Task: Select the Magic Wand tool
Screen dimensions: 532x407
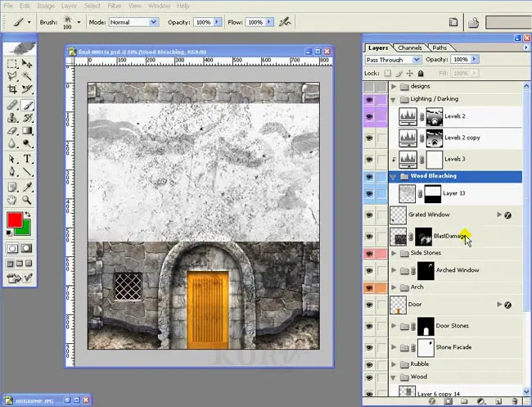Action: coord(27,76)
